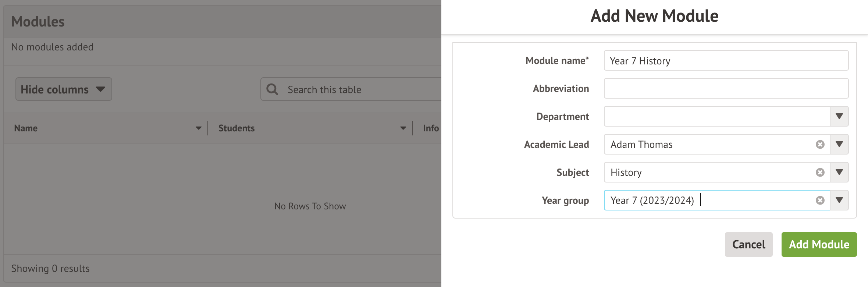Click the Year group text field
This screenshot has width=868, height=287.
click(x=754, y=200)
